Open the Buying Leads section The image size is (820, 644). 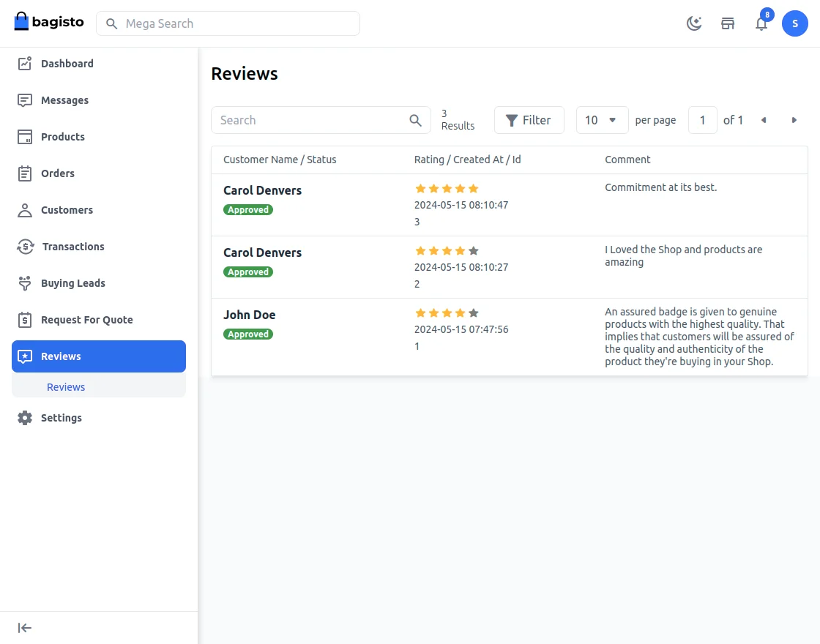tap(72, 283)
